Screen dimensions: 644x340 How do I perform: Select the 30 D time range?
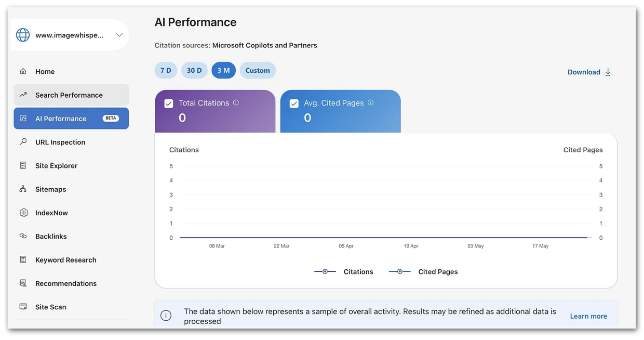click(194, 70)
